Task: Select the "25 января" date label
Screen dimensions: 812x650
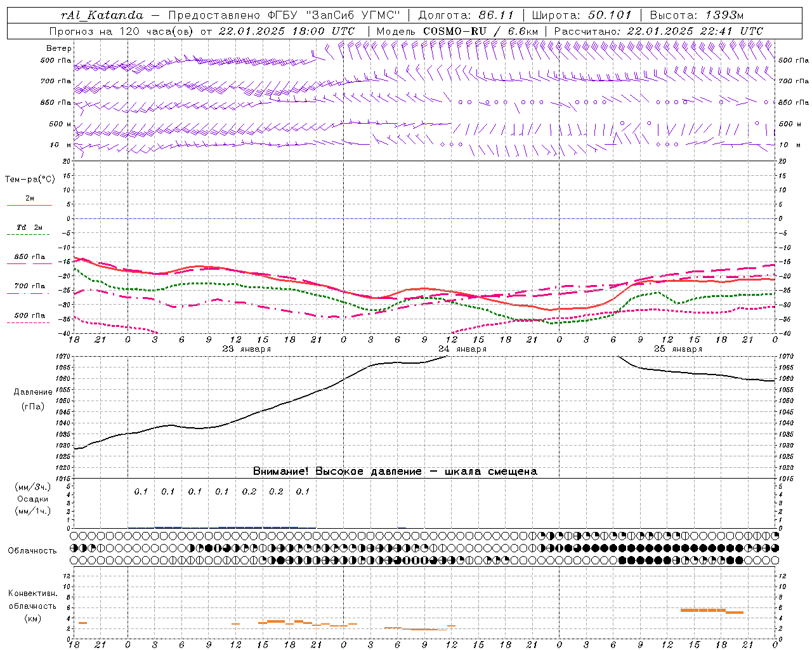Action: coord(678,349)
